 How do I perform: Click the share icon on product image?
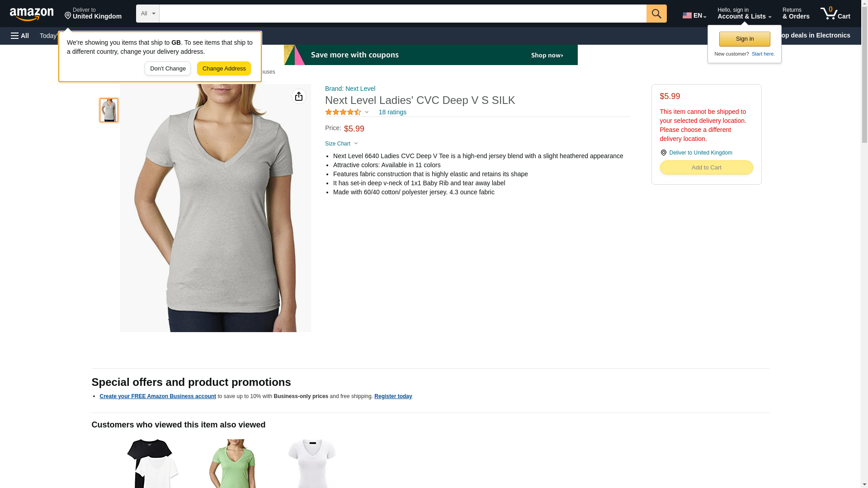click(x=299, y=96)
